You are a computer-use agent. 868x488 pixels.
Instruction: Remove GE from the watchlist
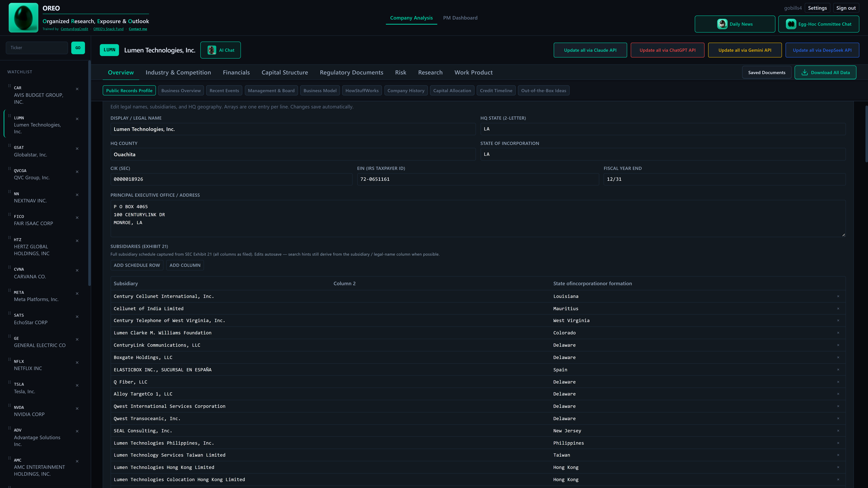pyautogui.click(x=77, y=339)
